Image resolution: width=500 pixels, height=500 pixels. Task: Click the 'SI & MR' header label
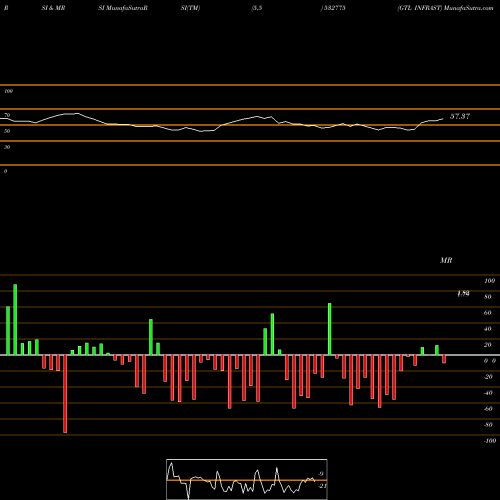pyautogui.click(x=53, y=8)
